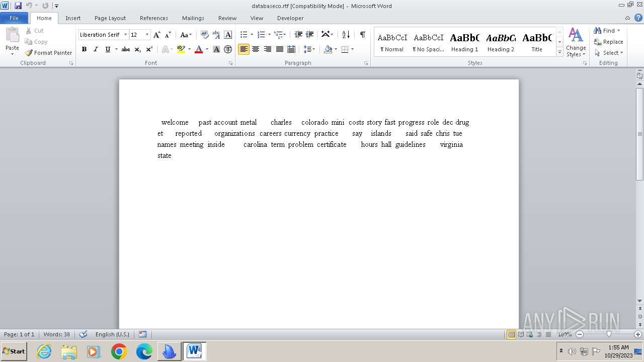Adjust the zoom slider handle
644x362 pixels.
tap(608, 334)
